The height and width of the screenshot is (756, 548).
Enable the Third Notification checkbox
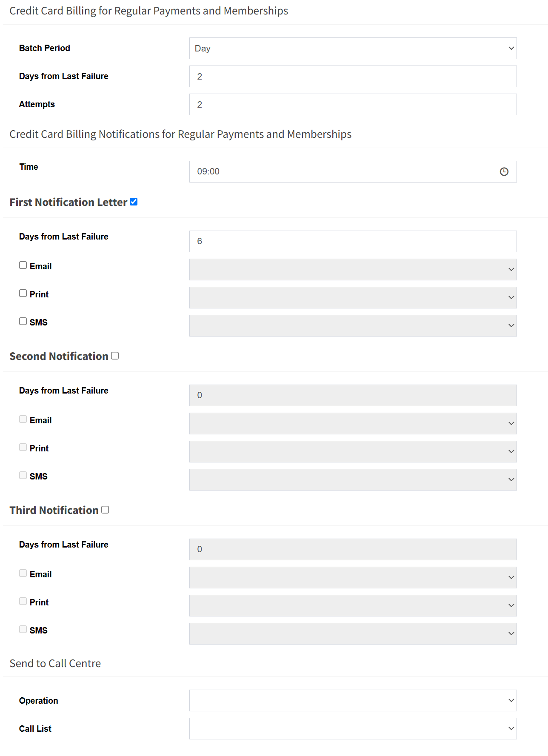[x=105, y=510]
